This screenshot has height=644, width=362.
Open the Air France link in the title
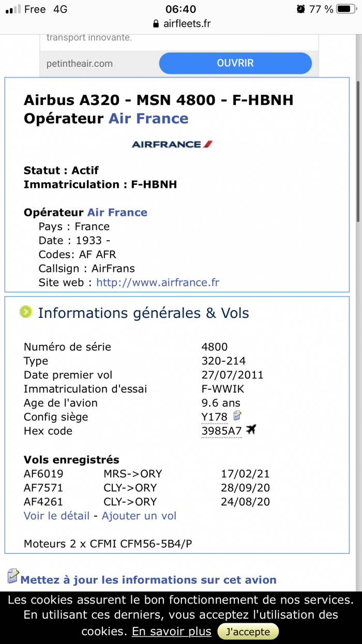click(148, 119)
